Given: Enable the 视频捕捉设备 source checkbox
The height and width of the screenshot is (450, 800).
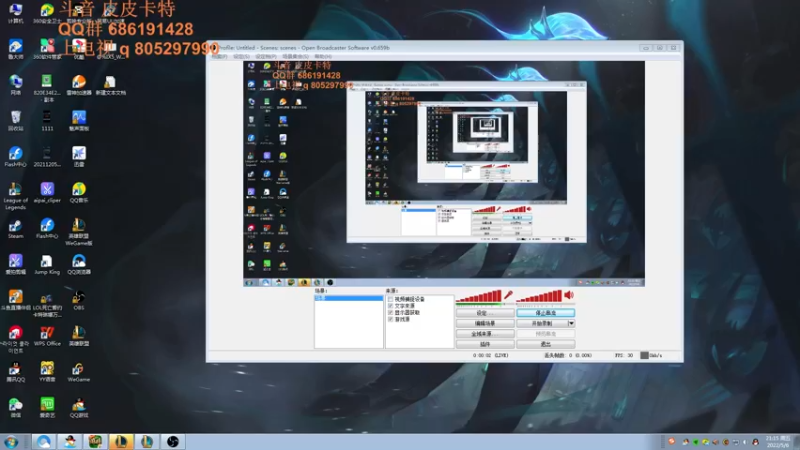Looking at the screenshot, I should point(390,299).
